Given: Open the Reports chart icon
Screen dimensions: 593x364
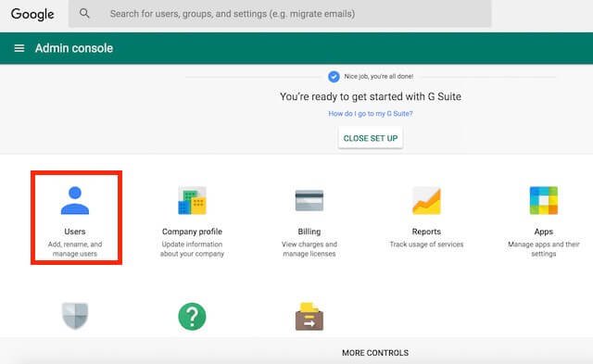Looking at the screenshot, I should click(426, 200).
